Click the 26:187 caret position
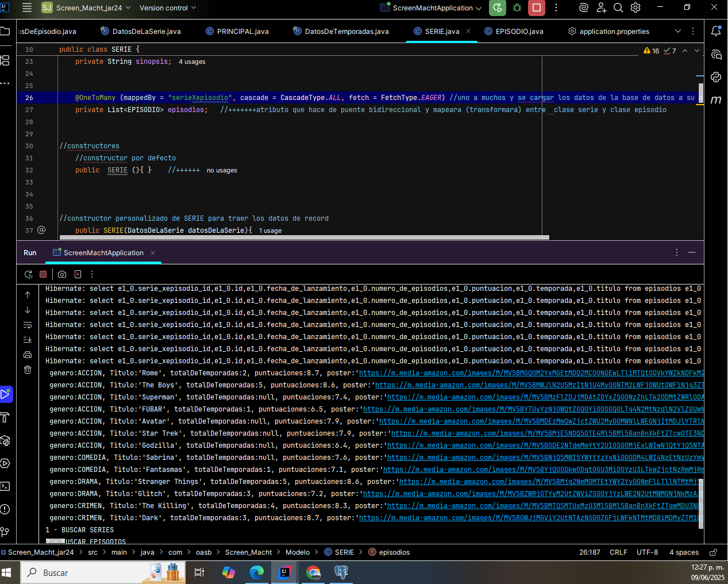The height and width of the screenshot is (584, 728). point(590,552)
